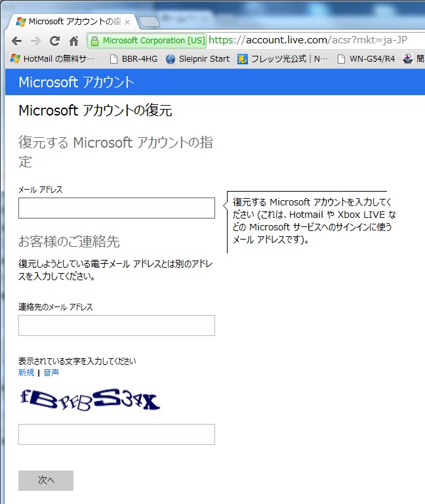Click the Microsoft アカウント header title
The width and height of the screenshot is (425, 504).
[76, 82]
